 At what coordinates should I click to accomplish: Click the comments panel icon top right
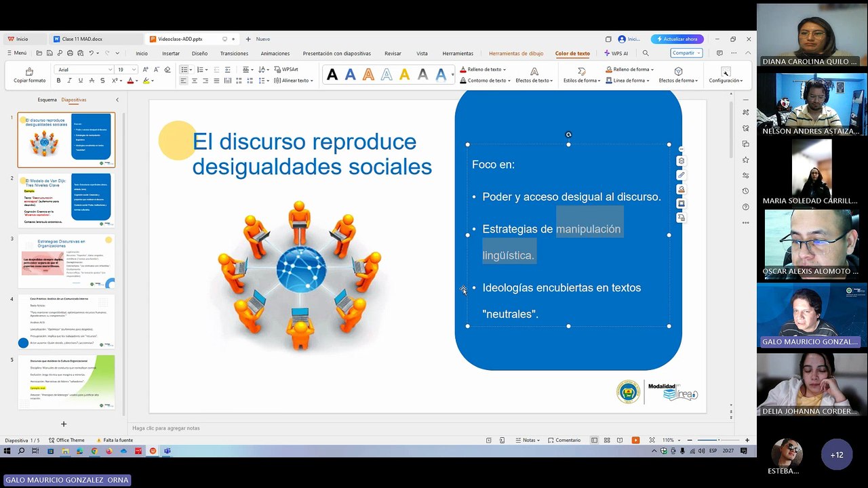pyautogui.click(x=719, y=53)
